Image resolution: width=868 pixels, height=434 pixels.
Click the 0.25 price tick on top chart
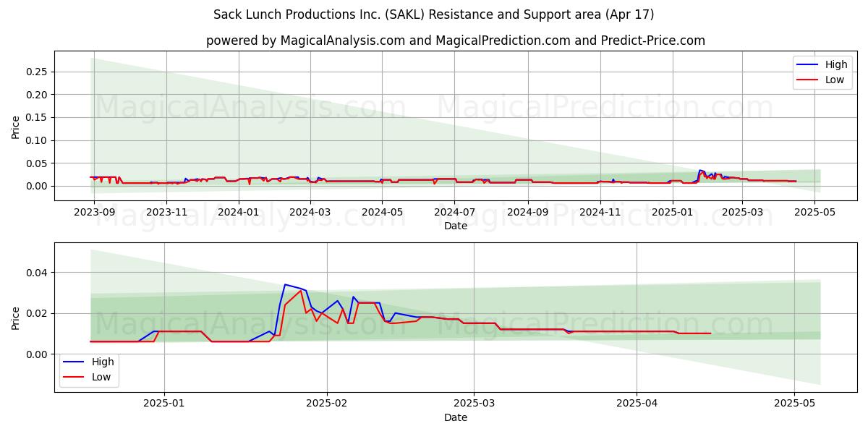(x=37, y=72)
